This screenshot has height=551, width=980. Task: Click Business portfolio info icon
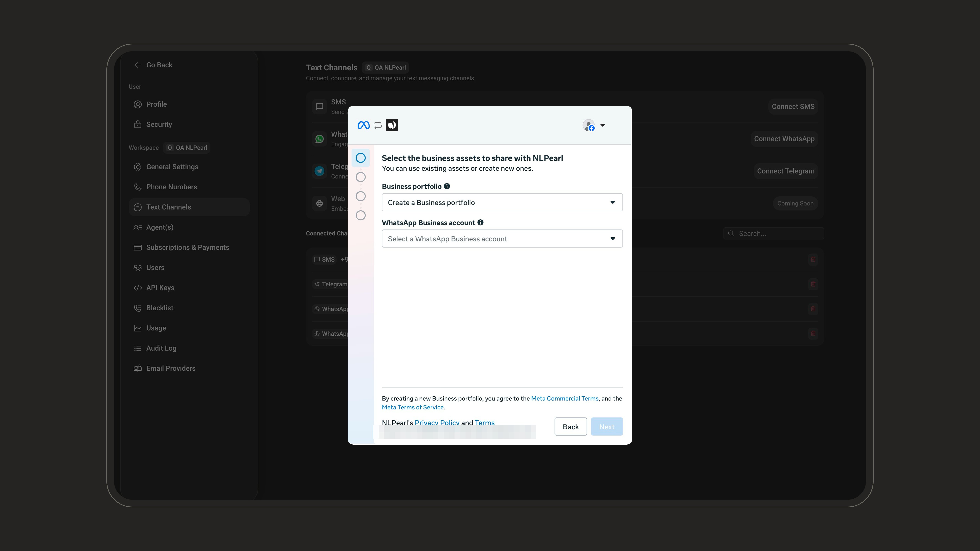tap(447, 186)
